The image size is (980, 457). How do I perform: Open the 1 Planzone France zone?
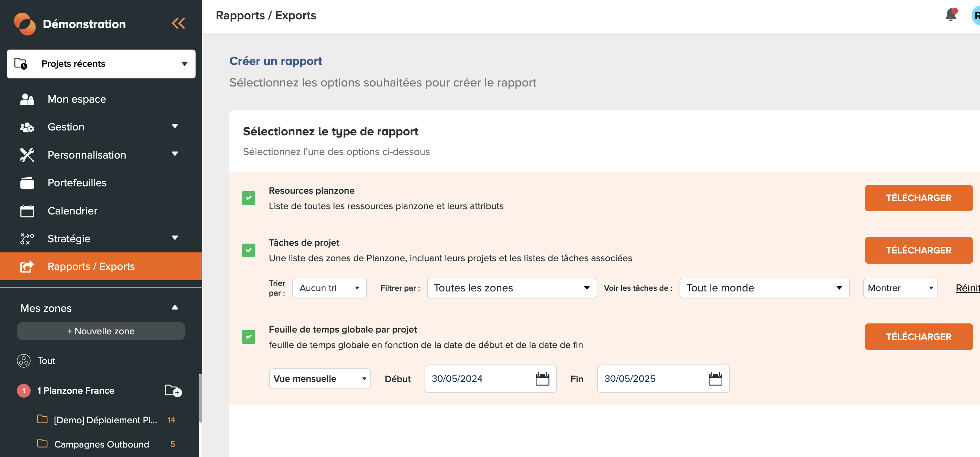point(76,391)
